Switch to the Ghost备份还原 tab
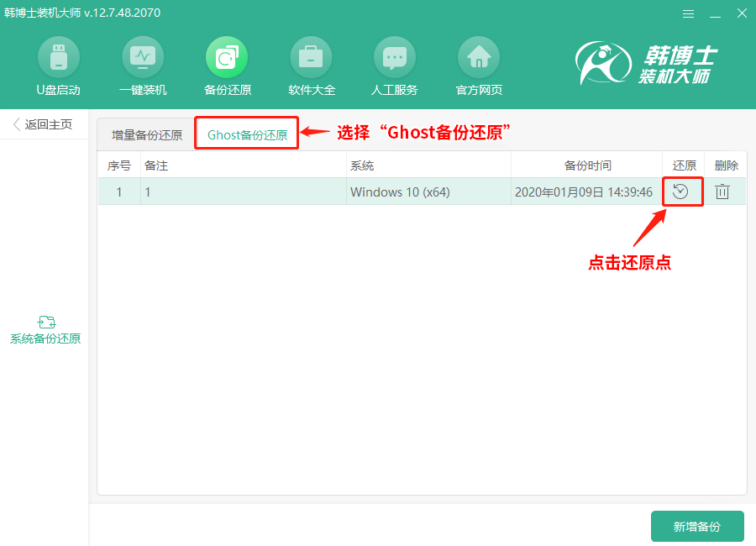Viewport: 756px width, 546px height. [x=246, y=133]
